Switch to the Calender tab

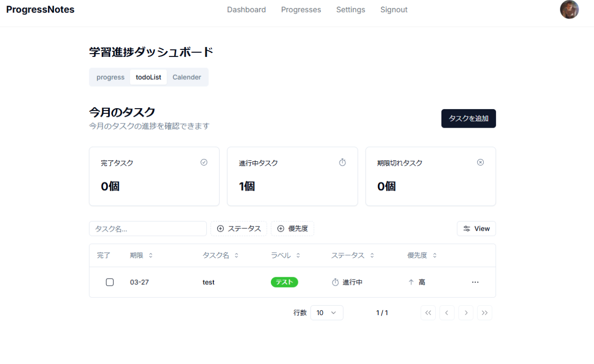pyautogui.click(x=186, y=77)
